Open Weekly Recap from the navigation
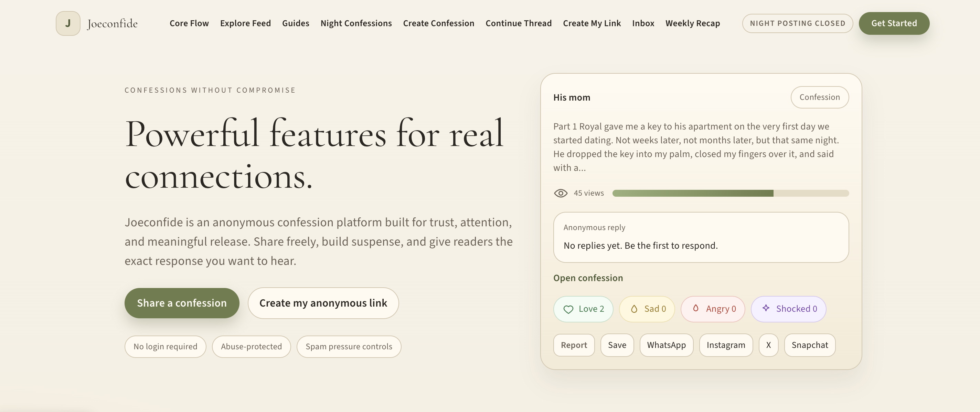This screenshot has width=980, height=412. [x=692, y=23]
